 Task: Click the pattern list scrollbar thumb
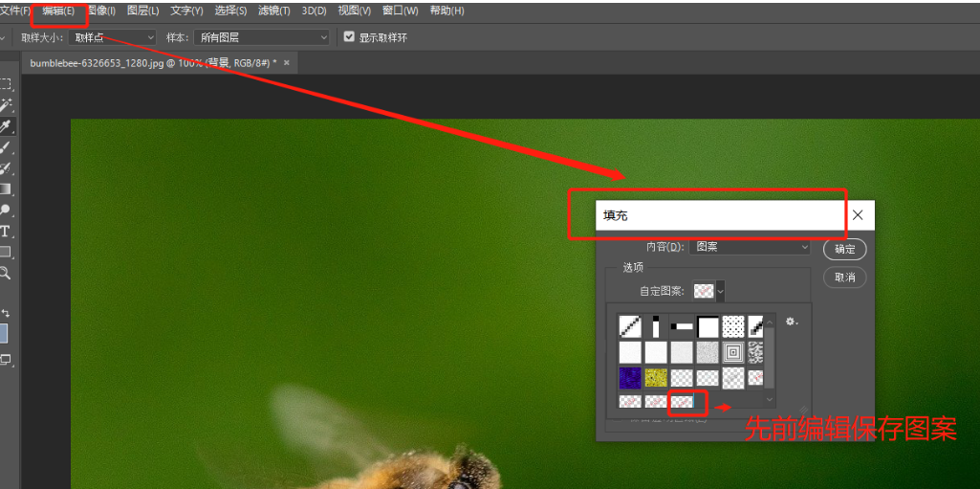tap(770, 358)
